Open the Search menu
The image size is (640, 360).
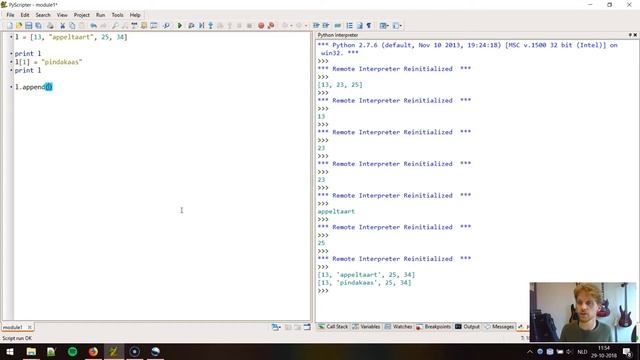click(x=43, y=15)
